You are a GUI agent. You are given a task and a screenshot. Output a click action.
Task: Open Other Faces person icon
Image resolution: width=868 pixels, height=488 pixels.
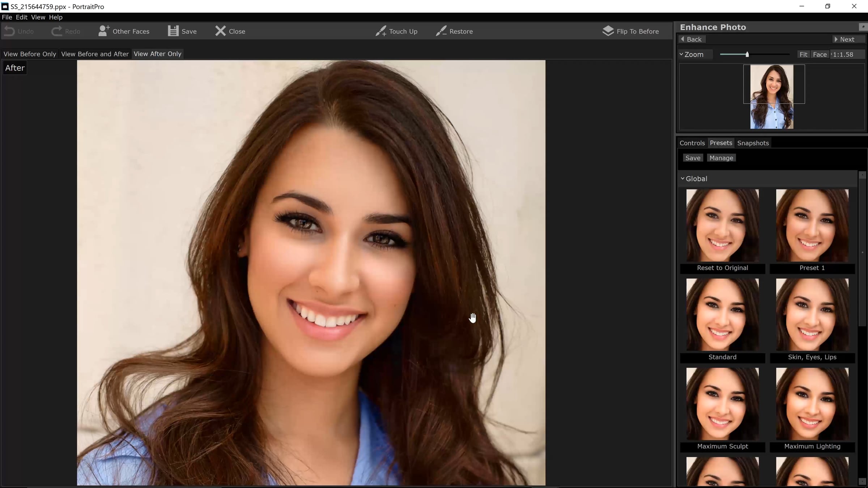(104, 31)
